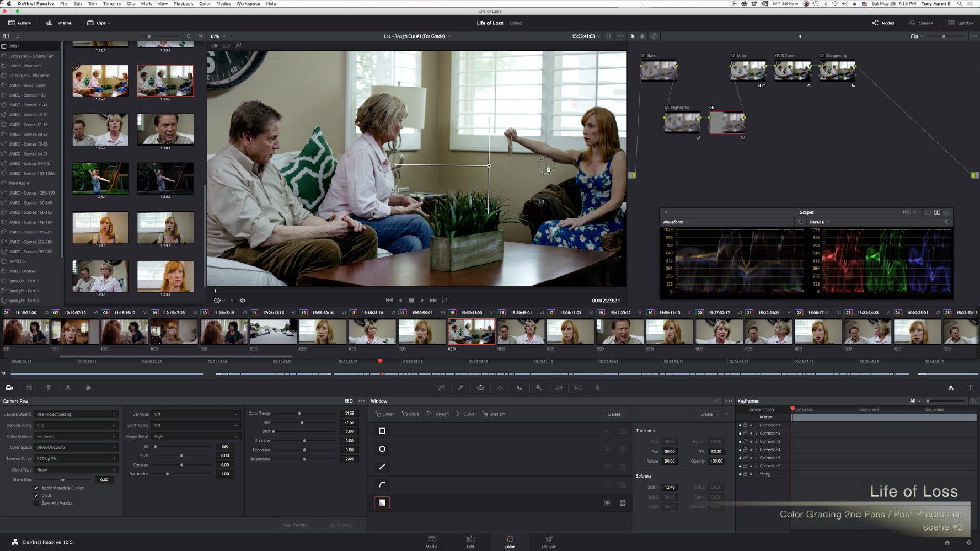Open the Key palette icon

click(539, 388)
